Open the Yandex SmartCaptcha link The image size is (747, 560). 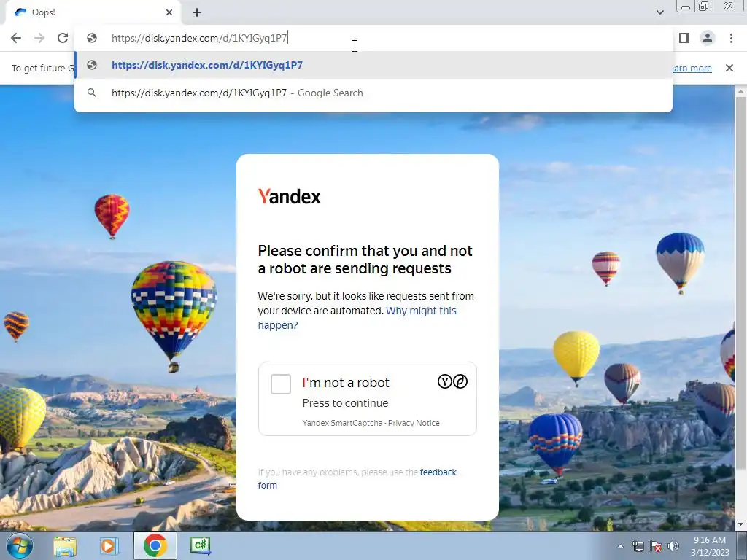coord(342,423)
